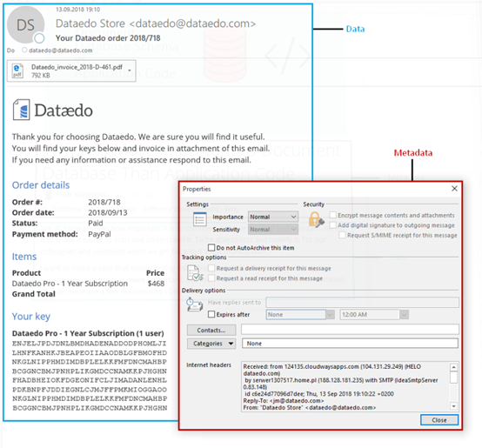
Task: Click the Categories field showing None
Action: click(x=350, y=344)
